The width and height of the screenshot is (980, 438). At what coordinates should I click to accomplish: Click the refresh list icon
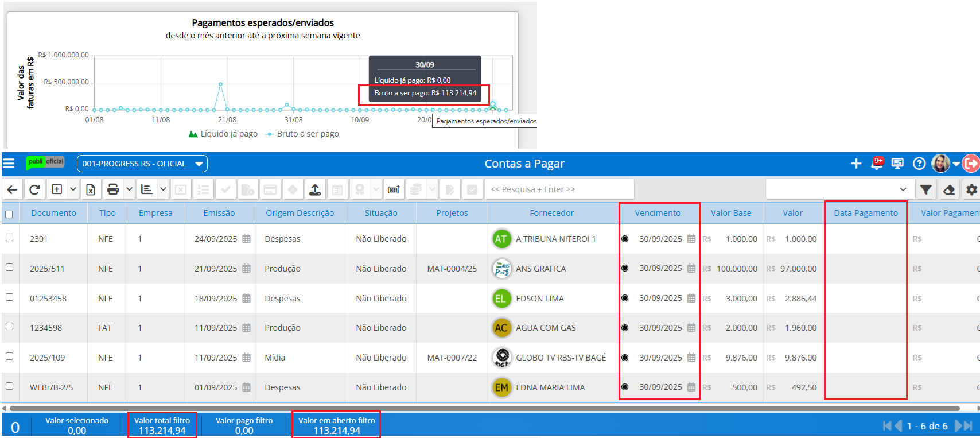(34, 189)
